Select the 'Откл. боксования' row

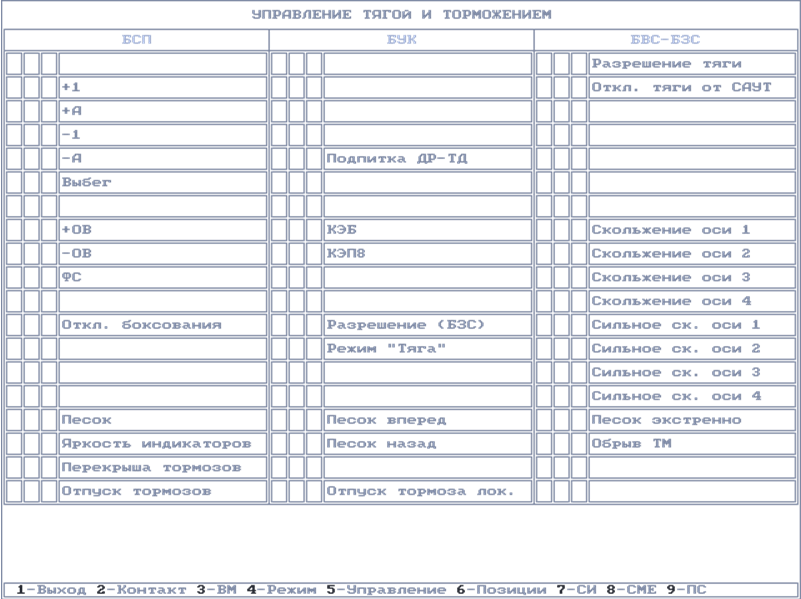point(163,325)
